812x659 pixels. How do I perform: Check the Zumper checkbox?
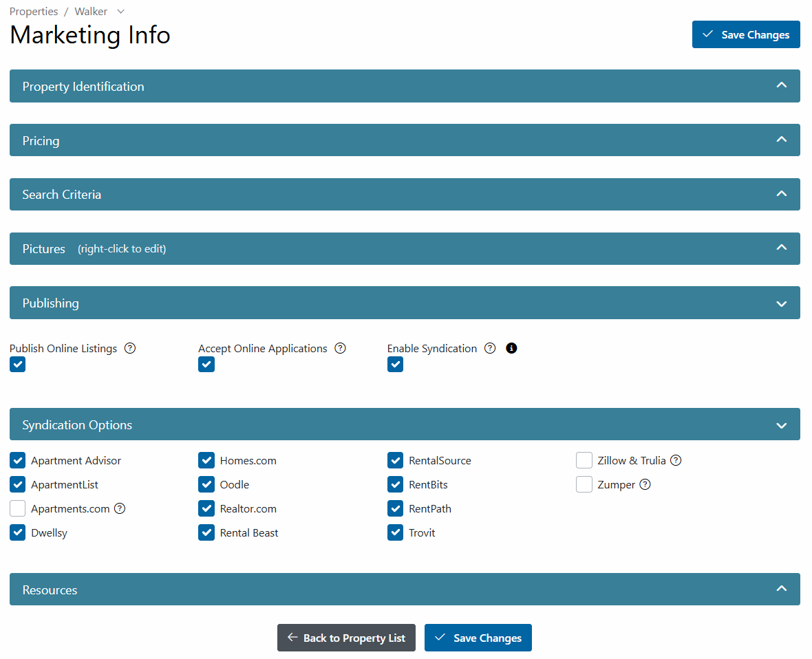coord(584,484)
